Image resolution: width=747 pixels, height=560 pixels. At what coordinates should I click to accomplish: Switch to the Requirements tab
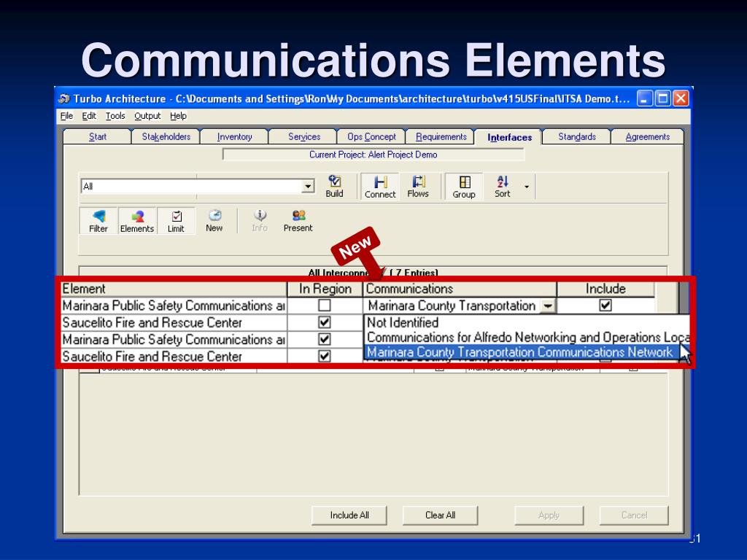coord(441,136)
